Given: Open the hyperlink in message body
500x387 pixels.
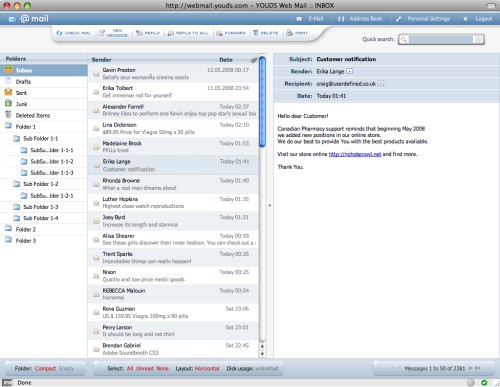Looking at the screenshot, I should point(355,154).
